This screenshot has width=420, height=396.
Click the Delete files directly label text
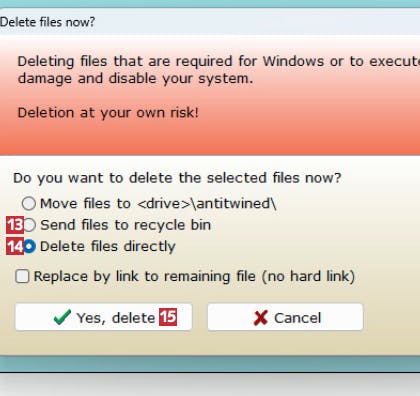click(x=108, y=247)
